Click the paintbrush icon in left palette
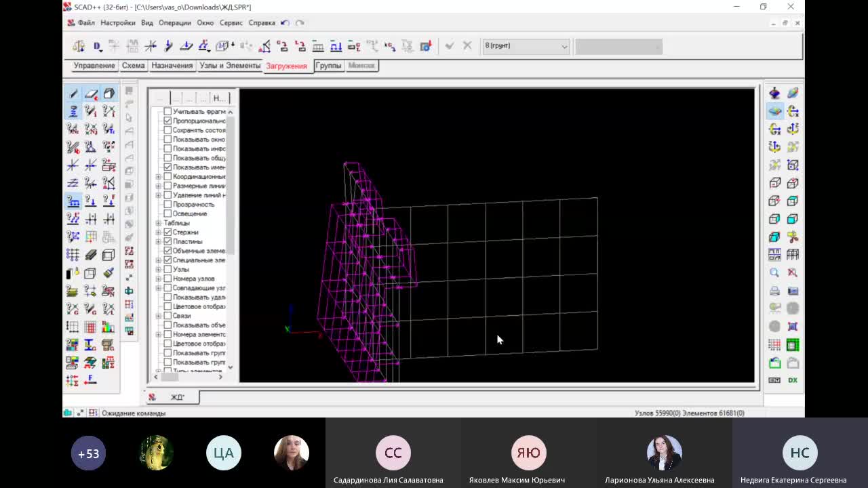Viewport: 868px width, 488px height. pos(108,272)
